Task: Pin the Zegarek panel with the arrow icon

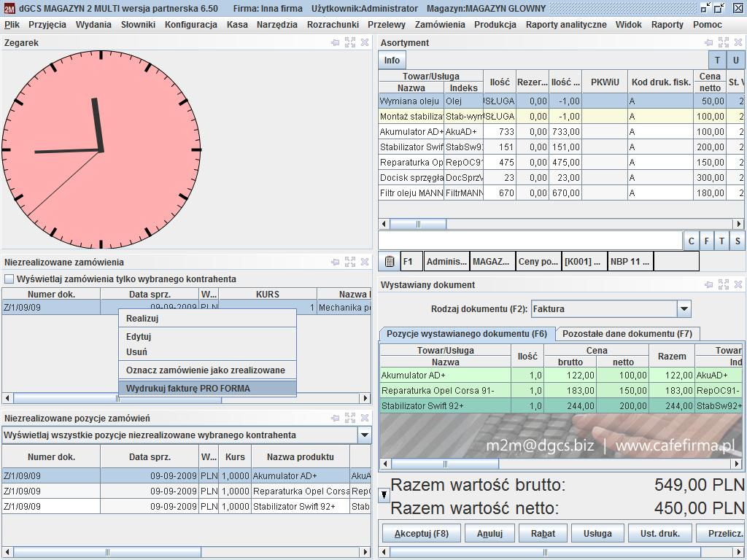Action: point(336,42)
